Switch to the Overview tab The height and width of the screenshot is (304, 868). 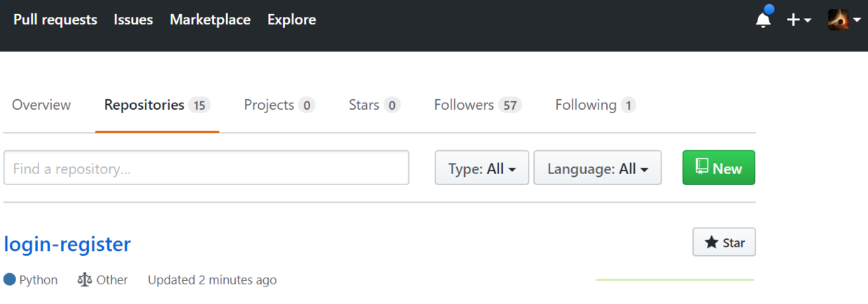(41, 105)
